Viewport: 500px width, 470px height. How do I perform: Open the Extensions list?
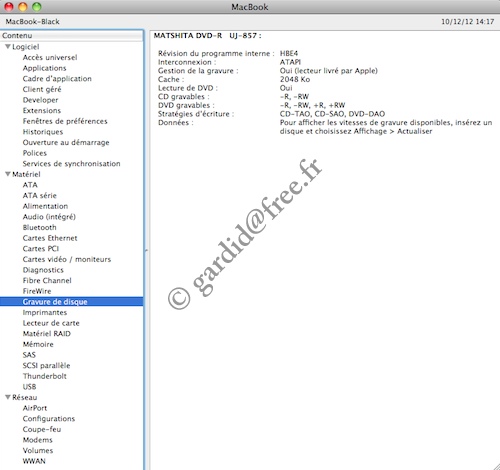pos(42,111)
